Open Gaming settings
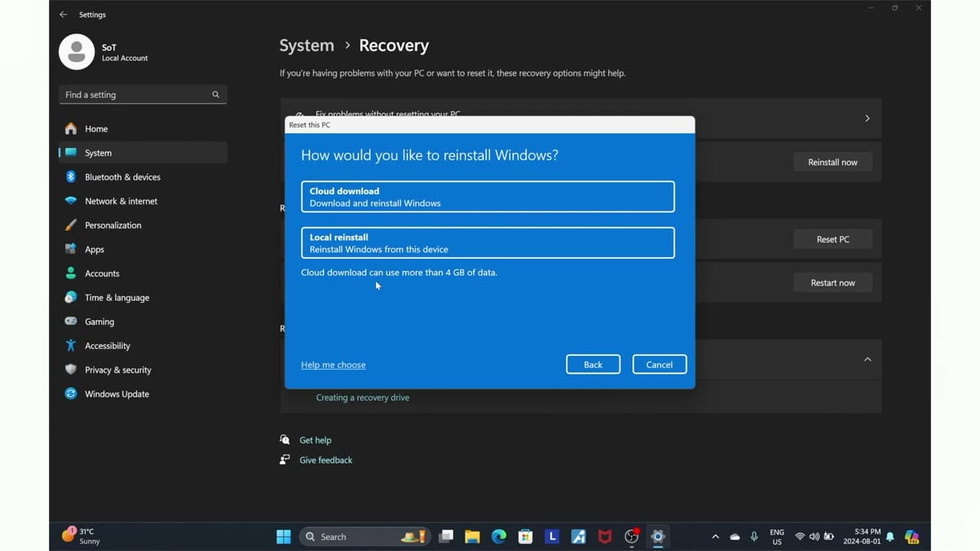 click(x=143, y=321)
